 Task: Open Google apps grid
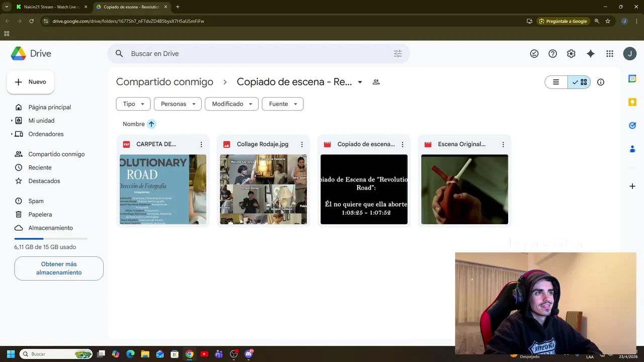[610, 54]
